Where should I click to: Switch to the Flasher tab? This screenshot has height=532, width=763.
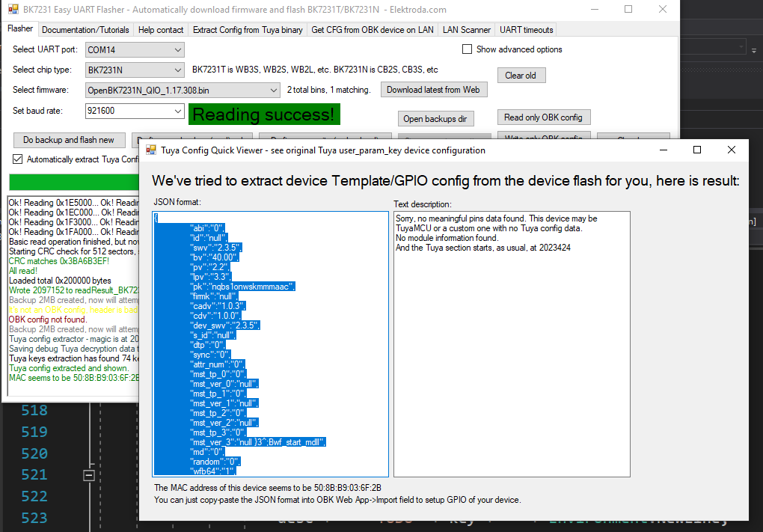pyautogui.click(x=20, y=28)
